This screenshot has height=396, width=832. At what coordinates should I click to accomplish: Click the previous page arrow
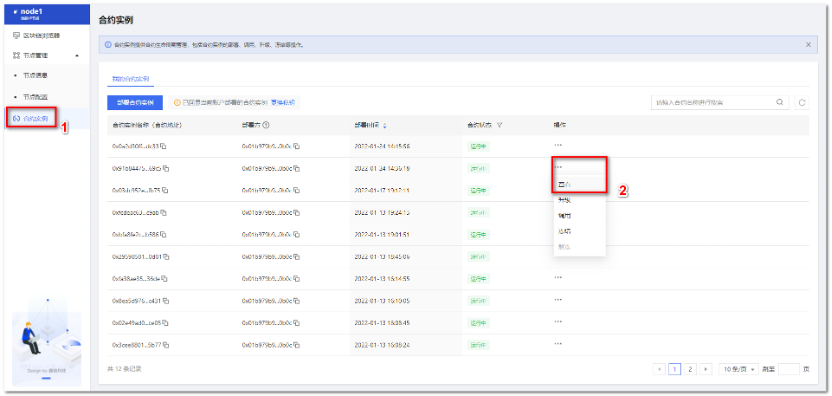coord(659,369)
